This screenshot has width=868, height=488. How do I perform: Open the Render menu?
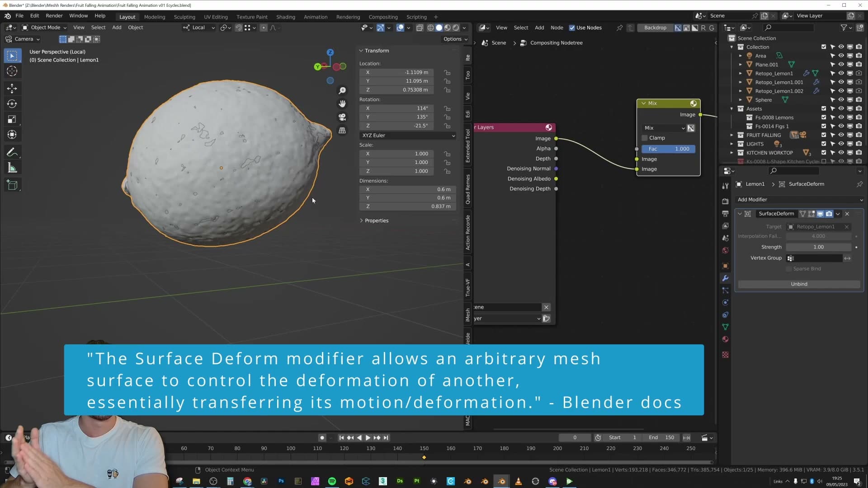[x=54, y=16]
